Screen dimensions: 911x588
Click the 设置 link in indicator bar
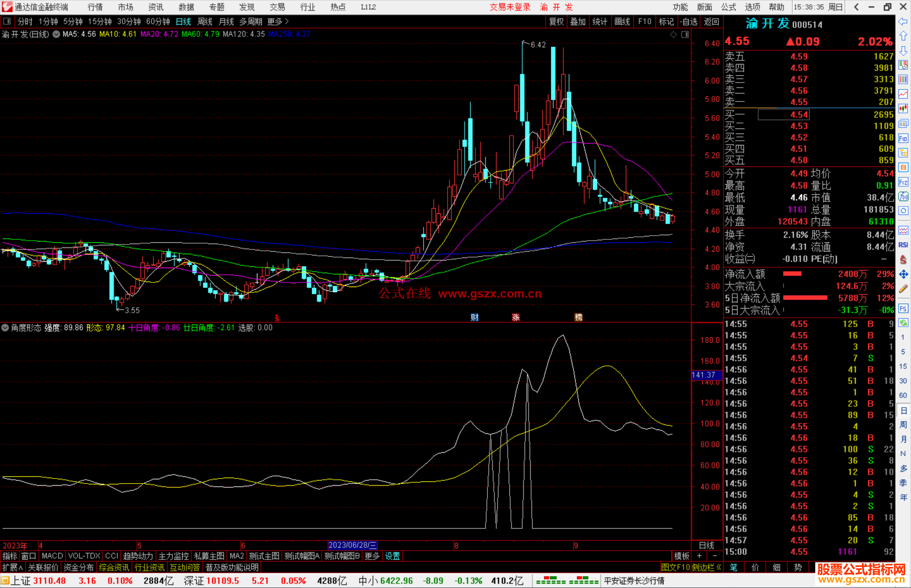(392, 556)
